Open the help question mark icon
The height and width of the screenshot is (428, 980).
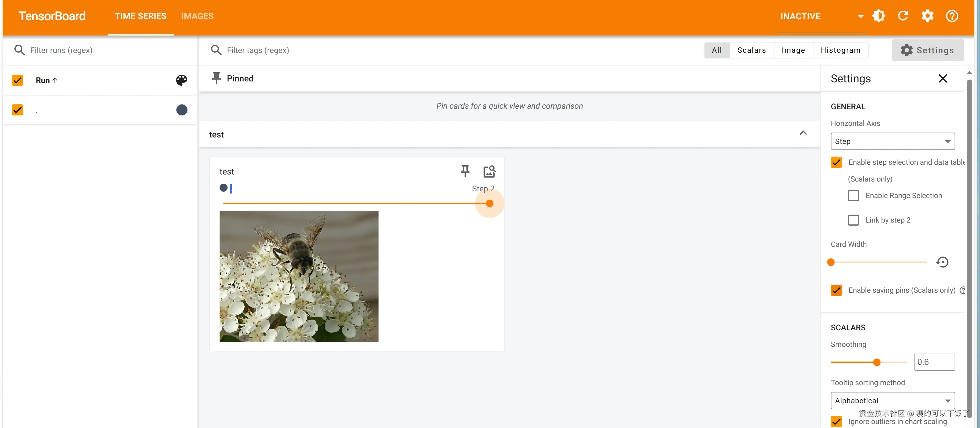(952, 16)
